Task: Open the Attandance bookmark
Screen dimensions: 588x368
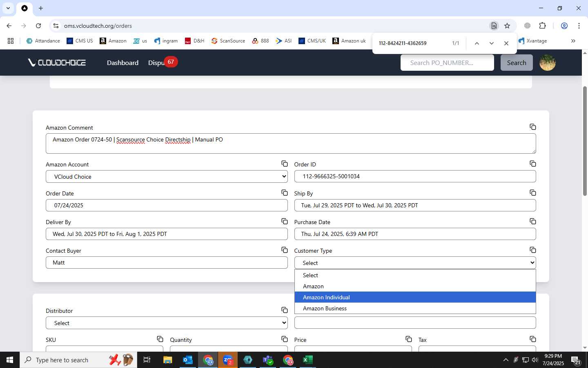Action: pyautogui.click(x=43, y=41)
